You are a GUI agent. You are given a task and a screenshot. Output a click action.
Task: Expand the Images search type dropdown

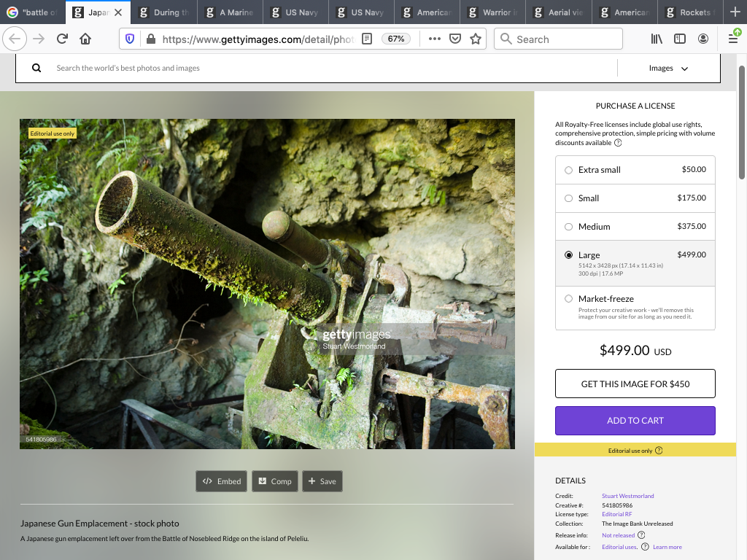coord(668,69)
